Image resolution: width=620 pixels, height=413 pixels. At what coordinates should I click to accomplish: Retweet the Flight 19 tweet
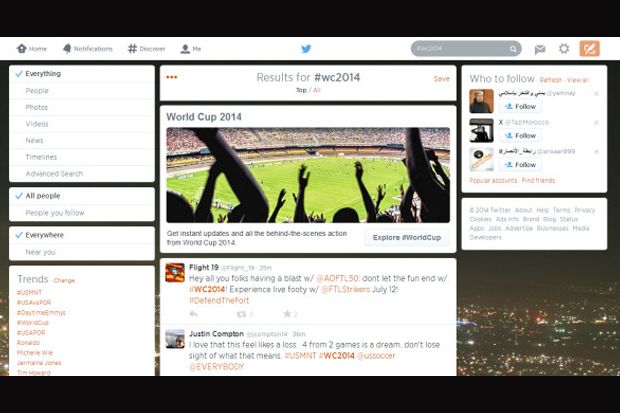241,314
